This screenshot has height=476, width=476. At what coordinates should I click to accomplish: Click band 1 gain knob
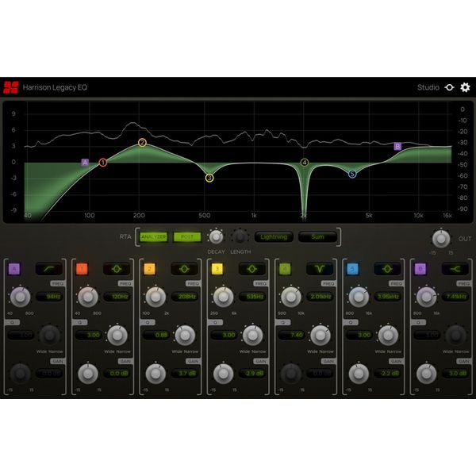click(88, 374)
